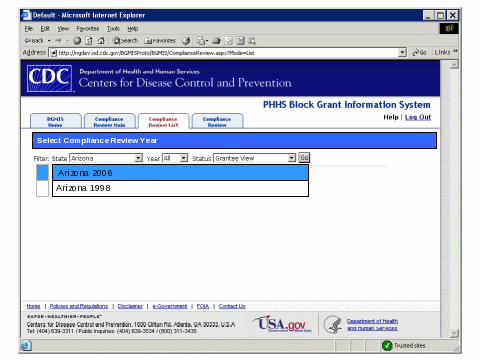The width and height of the screenshot is (480, 360).
Task: Click the Search toolbar button
Action: point(125,41)
